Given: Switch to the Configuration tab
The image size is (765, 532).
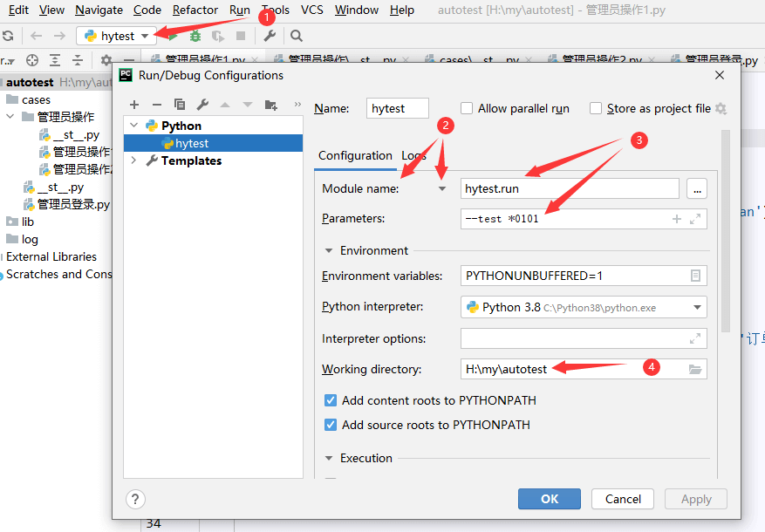Looking at the screenshot, I should [x=355, y=155].
